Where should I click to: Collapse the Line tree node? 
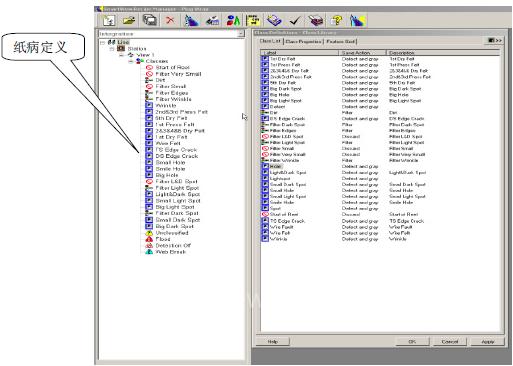coord(103,42)
